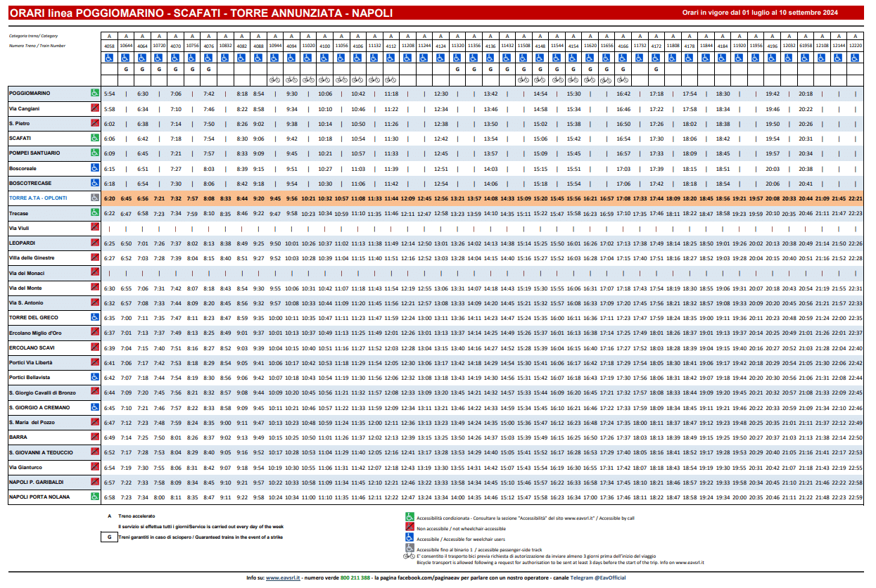Image resolution: width=876 pixels, height=588 pixels.
Task: Click the red not-accessible icon for NAPOLI P. GARIBALDI
Action: 94,481
